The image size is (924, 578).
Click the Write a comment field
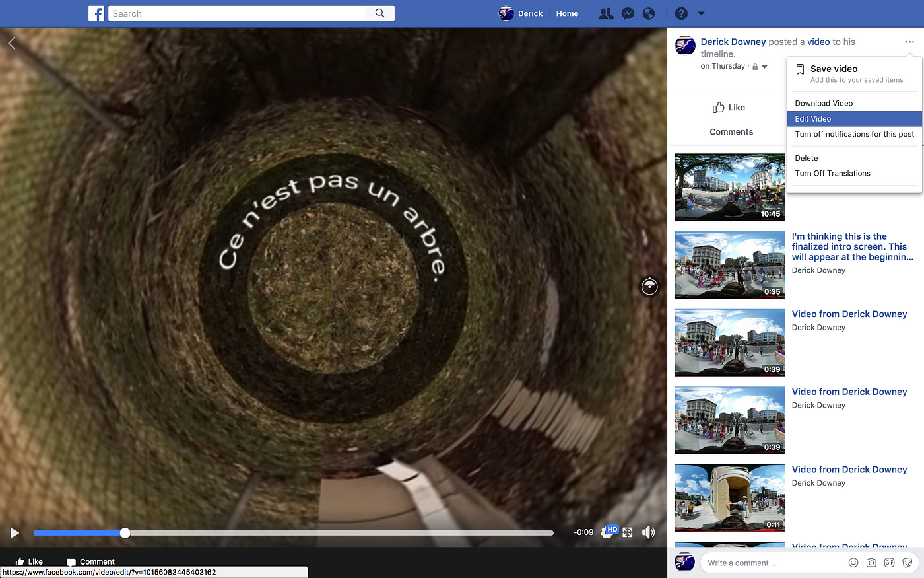click(x=772, y=563)
